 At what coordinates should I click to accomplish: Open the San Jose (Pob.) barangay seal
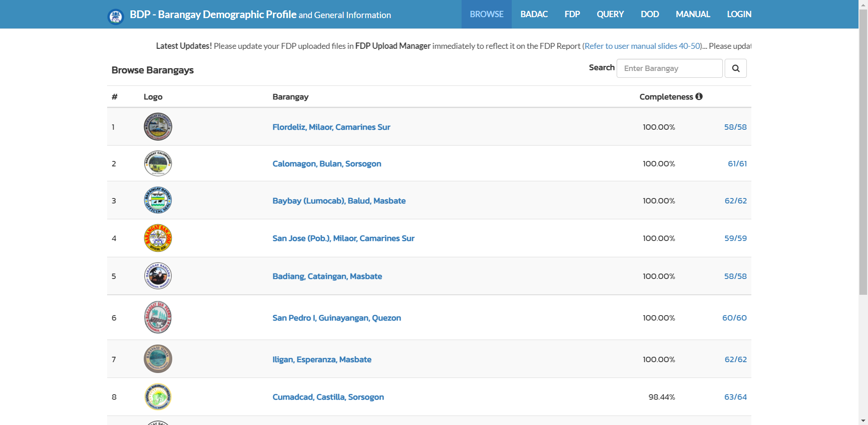(x=158, y=238)
